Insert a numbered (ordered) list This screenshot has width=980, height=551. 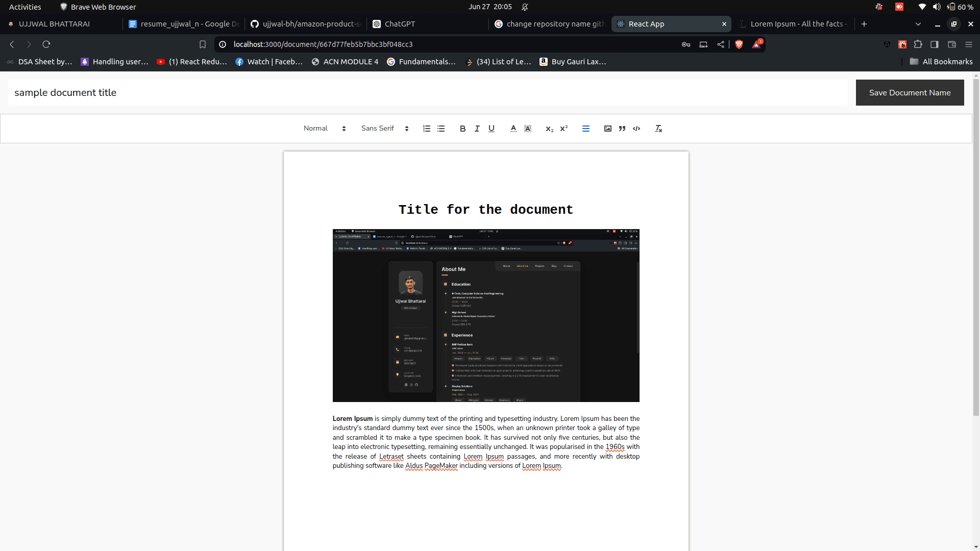(427, 129)
